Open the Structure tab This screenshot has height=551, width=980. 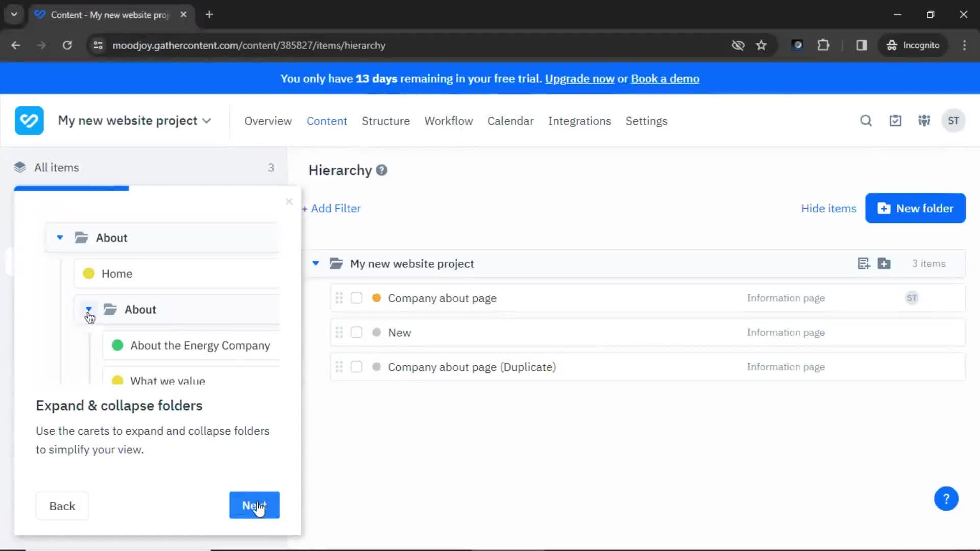(386, 120)
